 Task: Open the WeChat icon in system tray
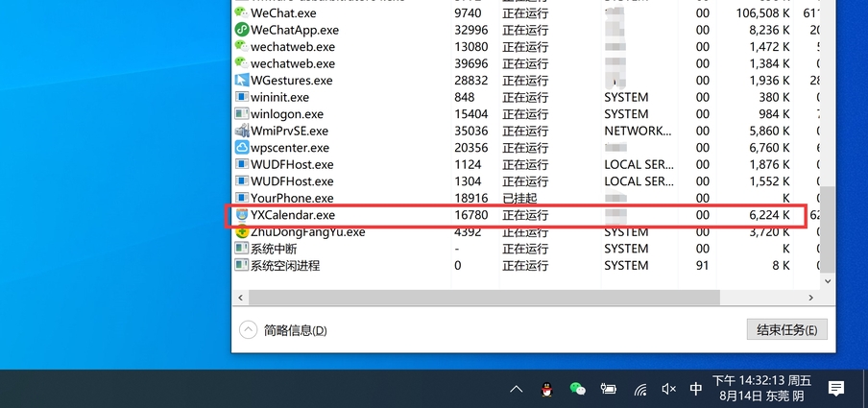(x=577, y=389)
